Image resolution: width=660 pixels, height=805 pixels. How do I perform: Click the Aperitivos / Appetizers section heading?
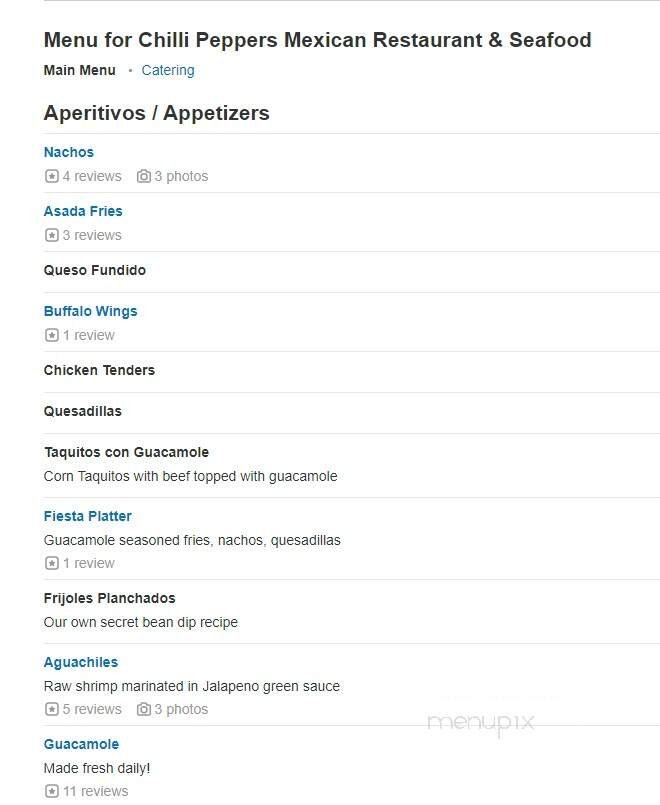pos(155,113)
